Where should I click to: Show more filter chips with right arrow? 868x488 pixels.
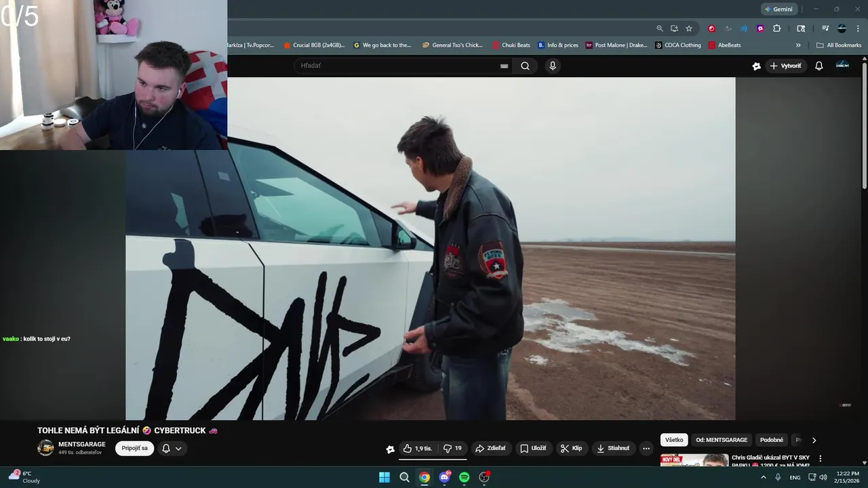click(814, 440)
